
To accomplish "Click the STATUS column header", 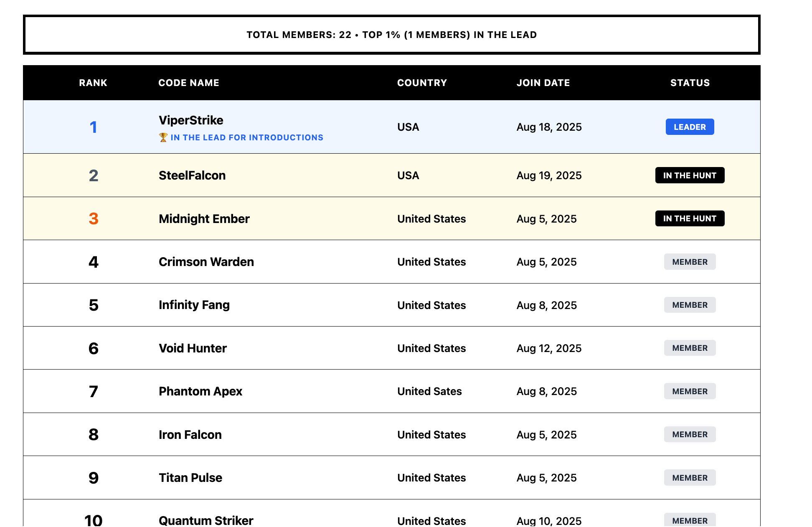I will point(690,83).
